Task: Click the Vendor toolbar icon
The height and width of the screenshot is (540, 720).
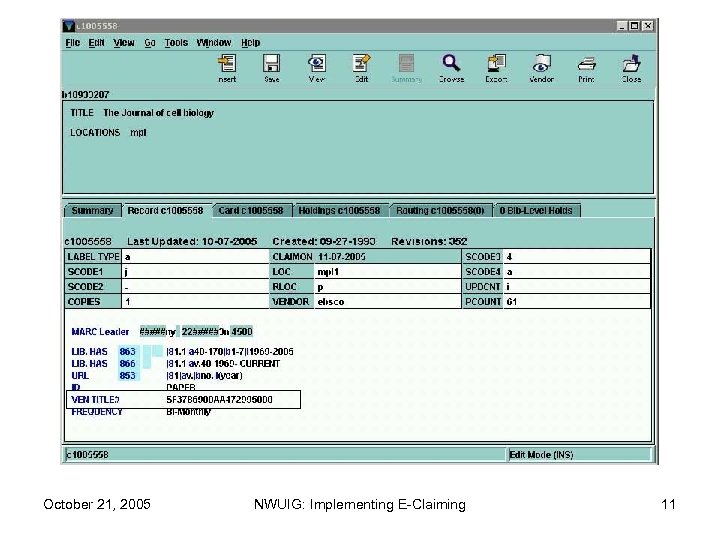Action: point(541,68)
